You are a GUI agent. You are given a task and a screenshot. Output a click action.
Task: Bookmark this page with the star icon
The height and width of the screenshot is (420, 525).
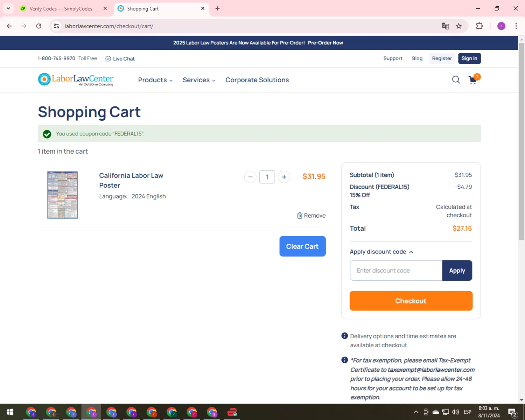coord(459,26)
